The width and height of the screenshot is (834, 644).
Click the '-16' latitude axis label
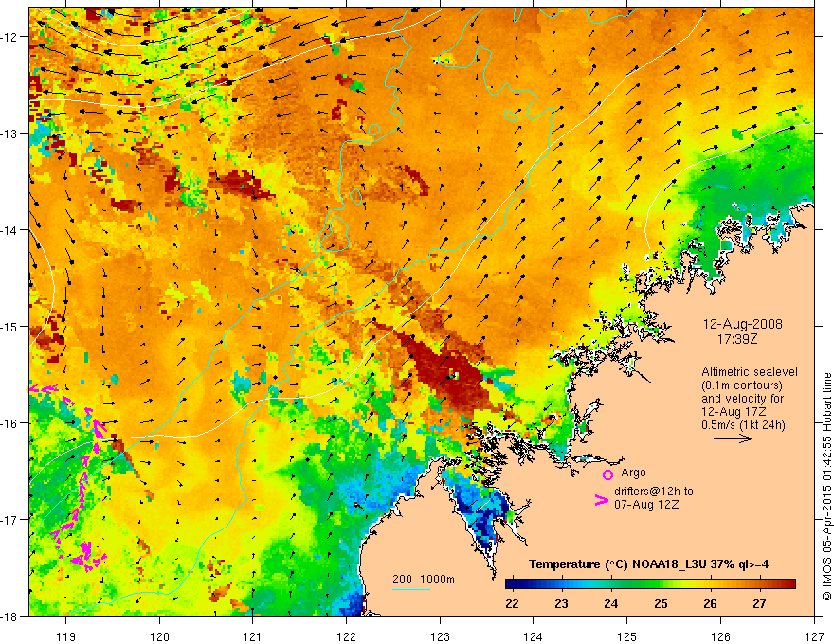pos(9,423)
